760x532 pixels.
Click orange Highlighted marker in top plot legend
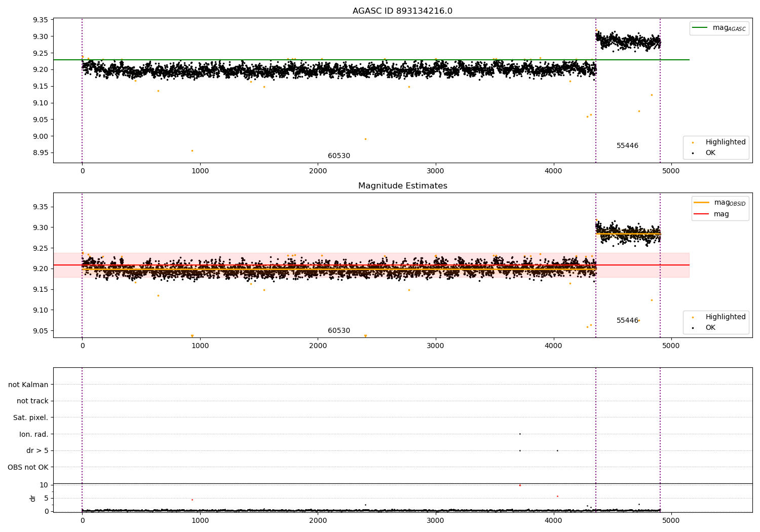pos(693,142)
